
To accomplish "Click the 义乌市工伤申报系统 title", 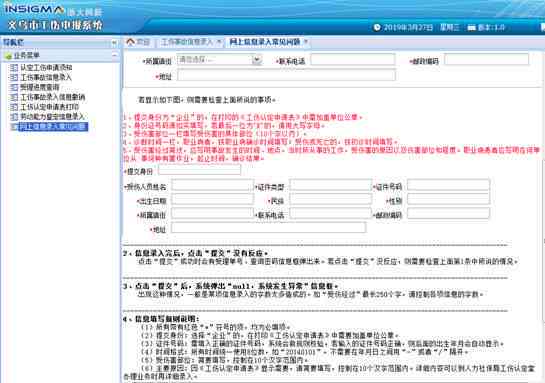I will point(55,25).
